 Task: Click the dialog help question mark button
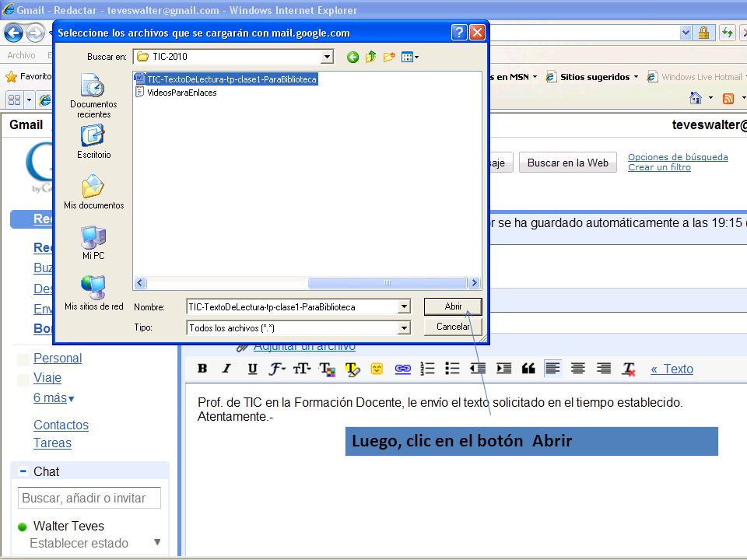(x=459, y=33)
